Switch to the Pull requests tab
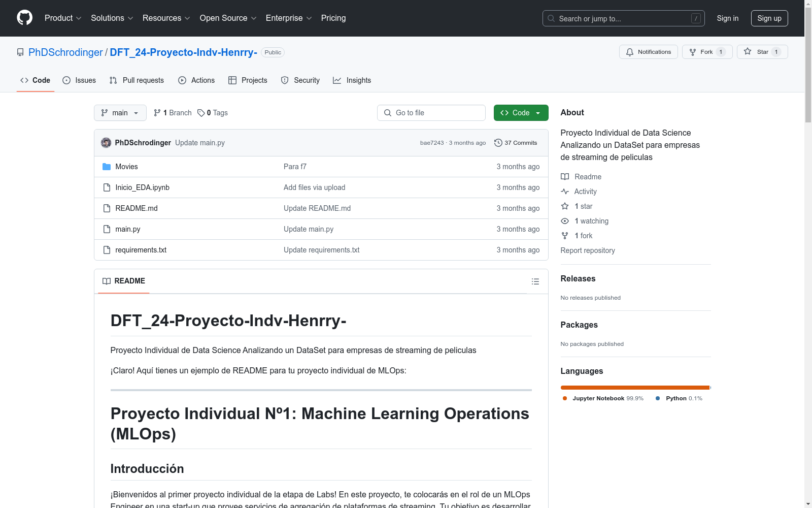Image resolution: width=812 pixels, height=508 pixels. point(137,80)
